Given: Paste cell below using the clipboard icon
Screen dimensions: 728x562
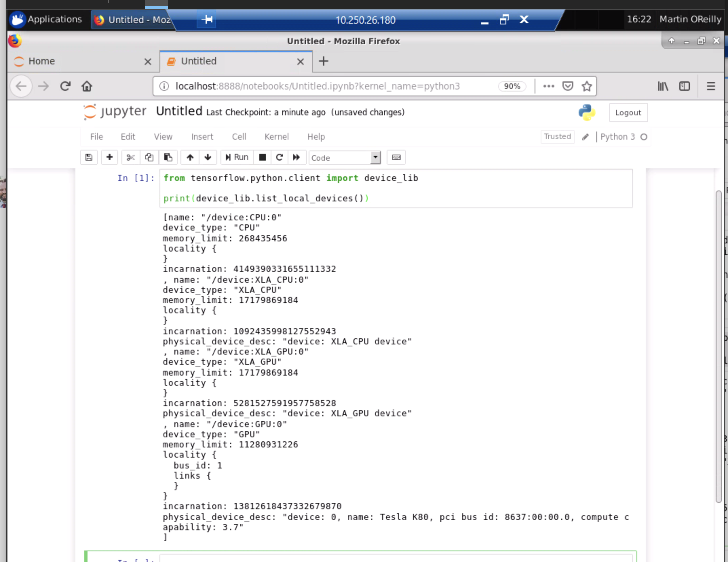Looking at the screenshot, I should tap(168, 157).
